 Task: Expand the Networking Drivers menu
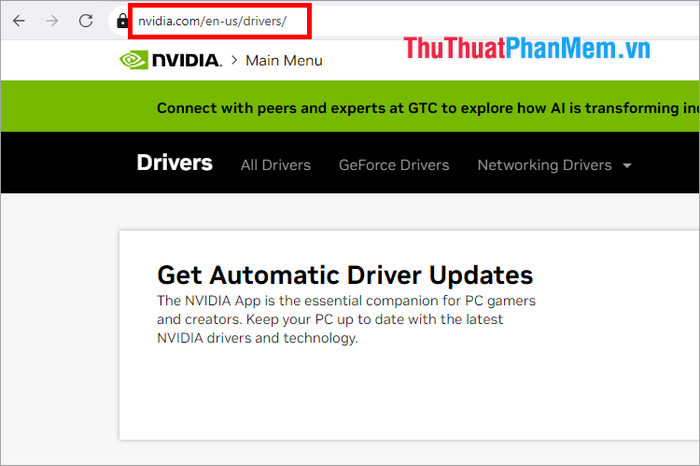tap(544, 165)
